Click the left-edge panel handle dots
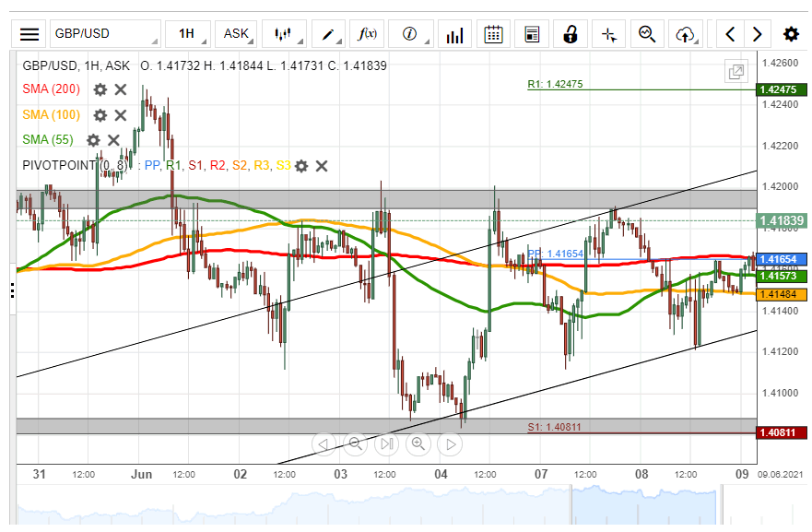 pos(12,291)
